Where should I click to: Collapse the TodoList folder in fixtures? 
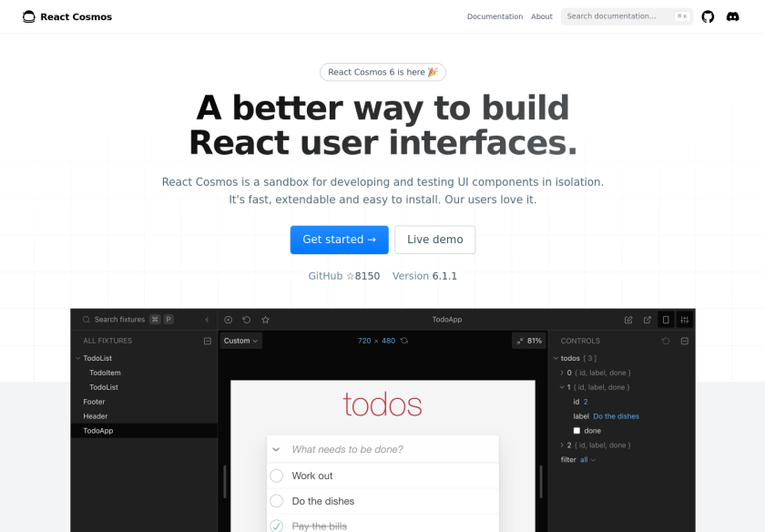pos(78,358)
